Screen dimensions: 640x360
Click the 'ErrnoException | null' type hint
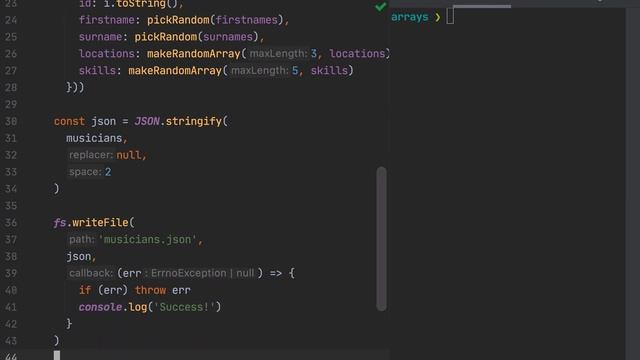[x=202, y=273]
